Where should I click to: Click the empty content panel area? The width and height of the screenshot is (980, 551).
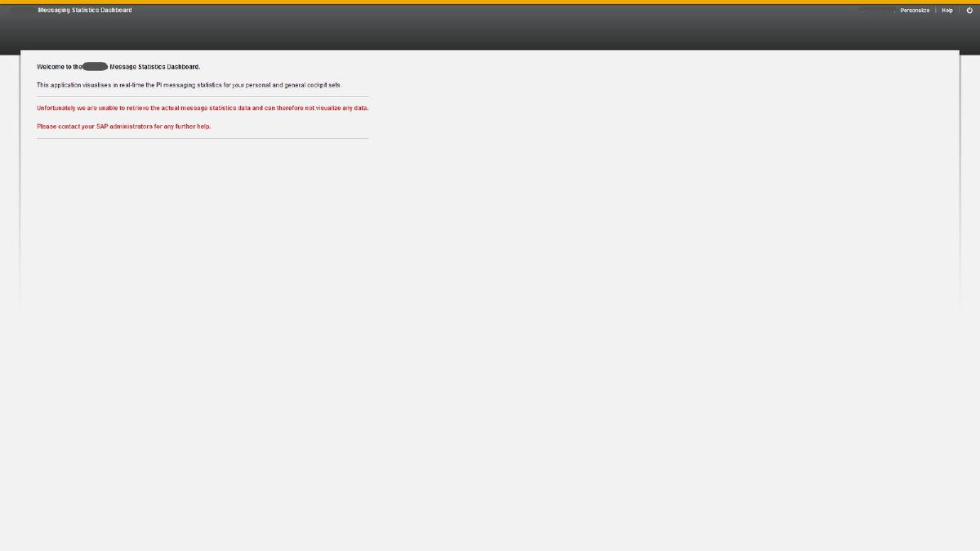tap(572, 229)
